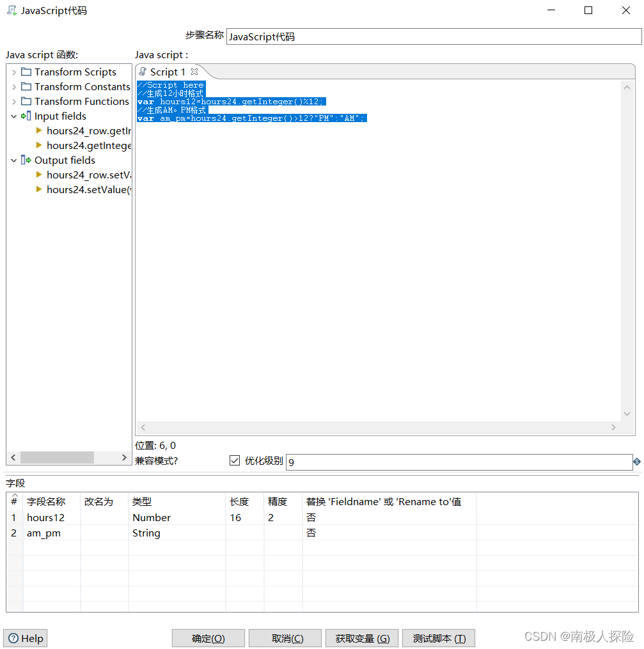
Task: Select row number 2 in fields table
Action: click(x=15, y=533)
